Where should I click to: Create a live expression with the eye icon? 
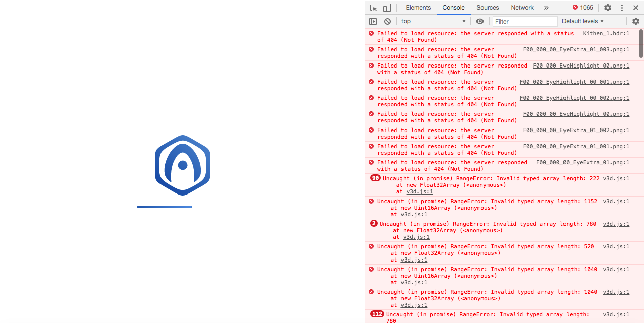click(480, 21)
